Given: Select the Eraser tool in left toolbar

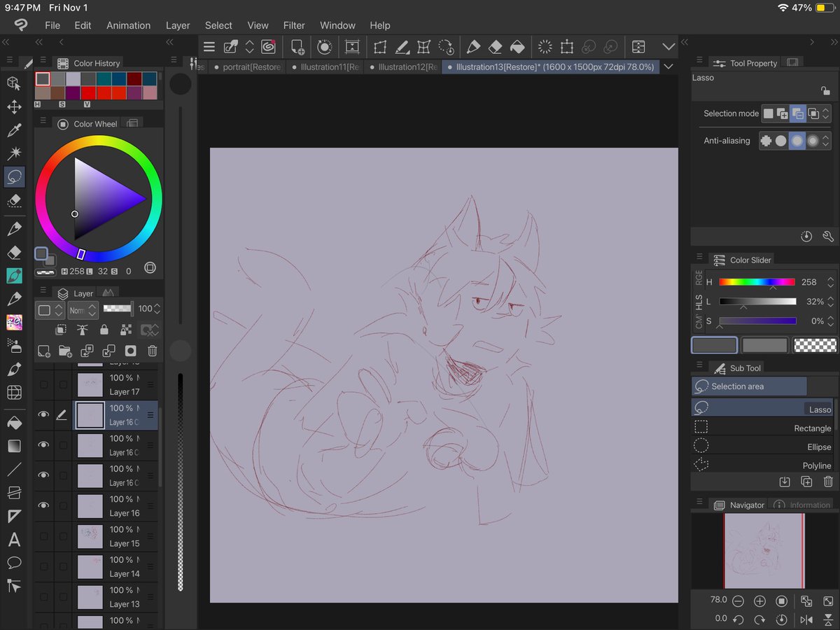Looking at the screenshot, I should [14, 253].
